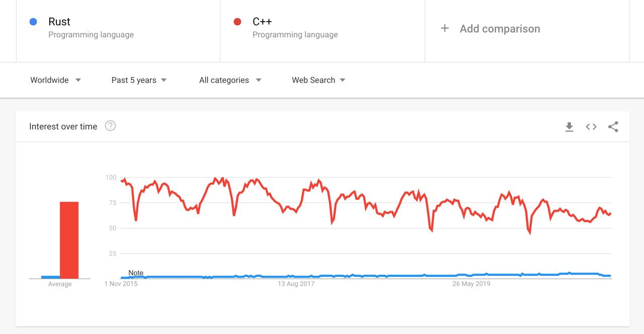This screenshot has height=334, width=644.
Task: Click the blue Rust color dot
Action: click(33, 22)
